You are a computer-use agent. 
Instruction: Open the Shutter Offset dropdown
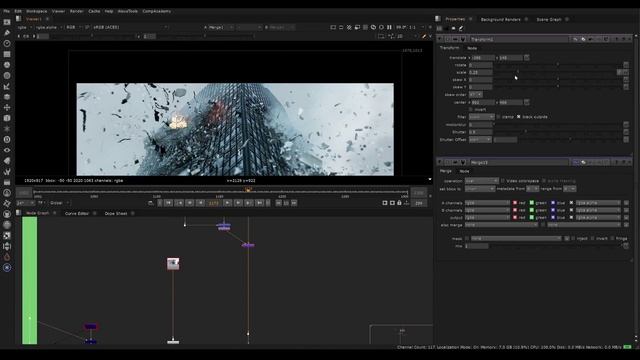coord(480,140)
